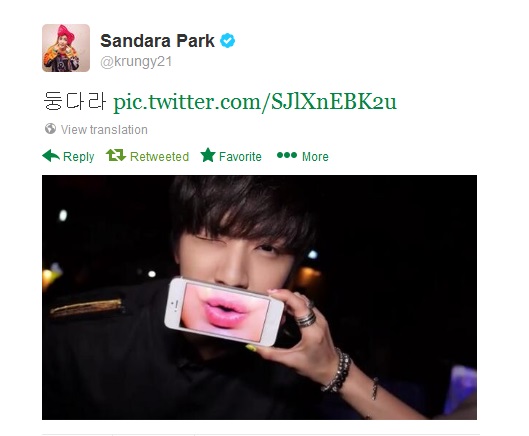Viewport: 529px width, 436px height.
Task: Show the tweet translation text link
Action: click(104, 130)
